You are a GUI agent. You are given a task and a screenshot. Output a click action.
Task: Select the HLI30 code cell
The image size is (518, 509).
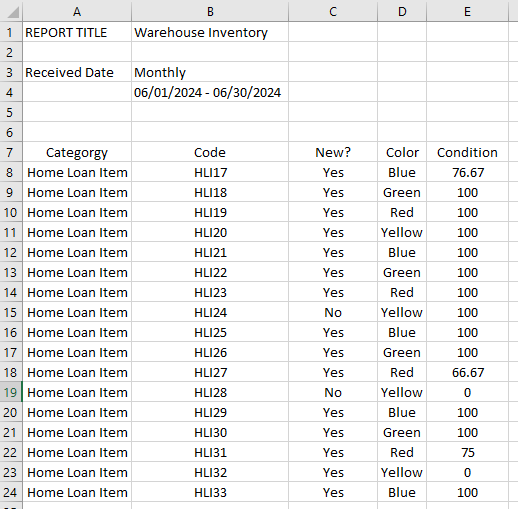click(210, 432)
